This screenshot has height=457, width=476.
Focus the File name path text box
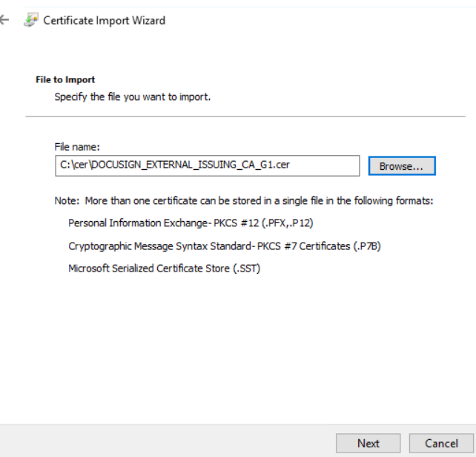click(206, 165)
